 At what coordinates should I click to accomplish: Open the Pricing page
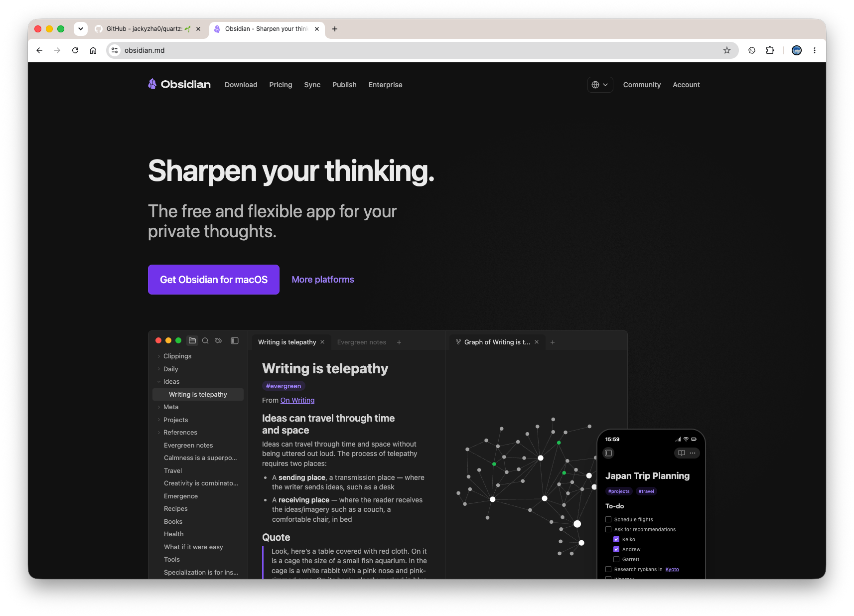(281, 85)
